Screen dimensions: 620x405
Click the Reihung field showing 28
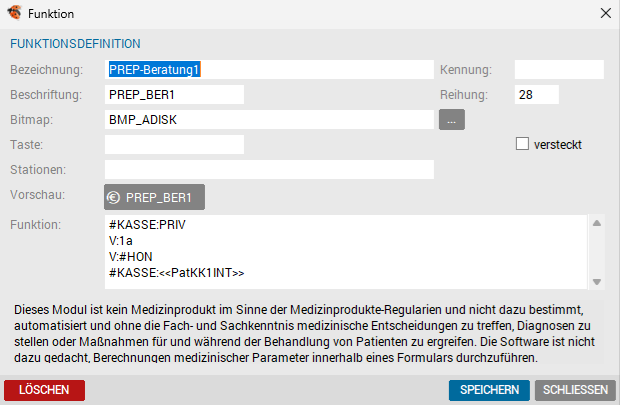(x=536, y=95)
